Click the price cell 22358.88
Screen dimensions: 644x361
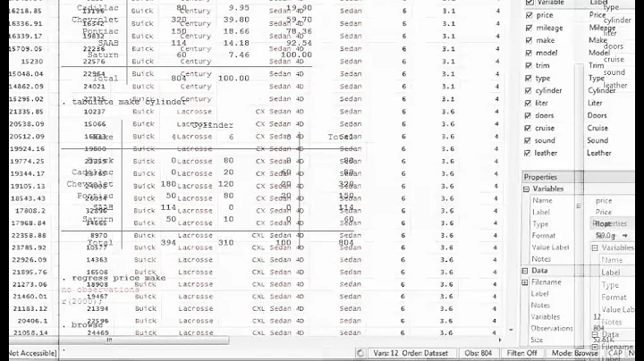[29, 236]
